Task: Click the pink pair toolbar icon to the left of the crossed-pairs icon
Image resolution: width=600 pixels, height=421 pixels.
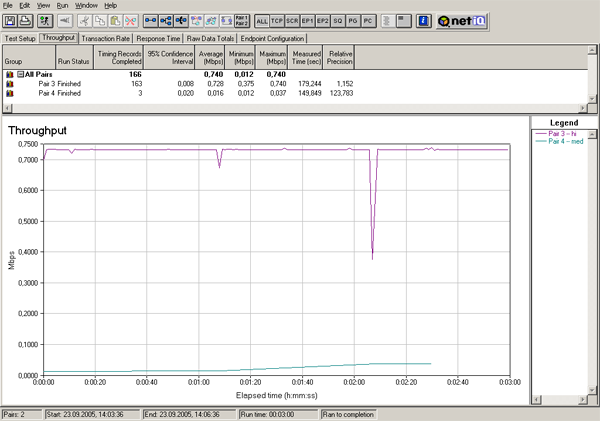Action: coord(196,21)
